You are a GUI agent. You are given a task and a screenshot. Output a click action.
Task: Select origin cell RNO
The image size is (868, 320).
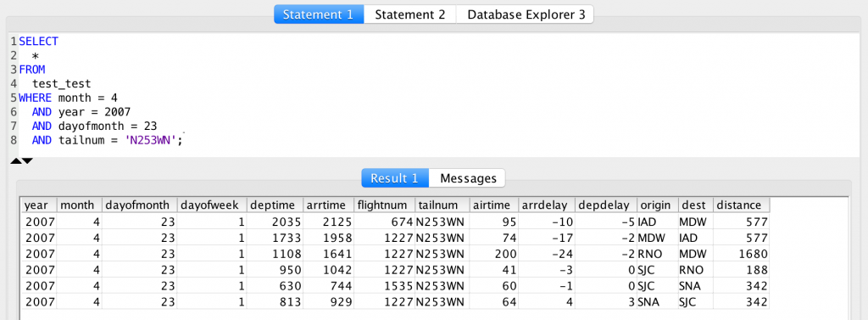(x=658, y=254)
